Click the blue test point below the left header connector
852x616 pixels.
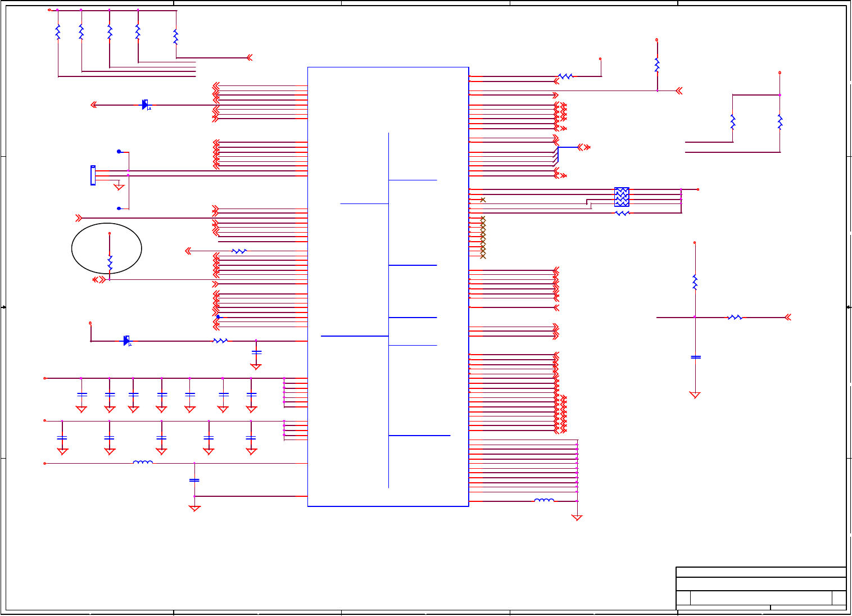(x=119, y=209)
